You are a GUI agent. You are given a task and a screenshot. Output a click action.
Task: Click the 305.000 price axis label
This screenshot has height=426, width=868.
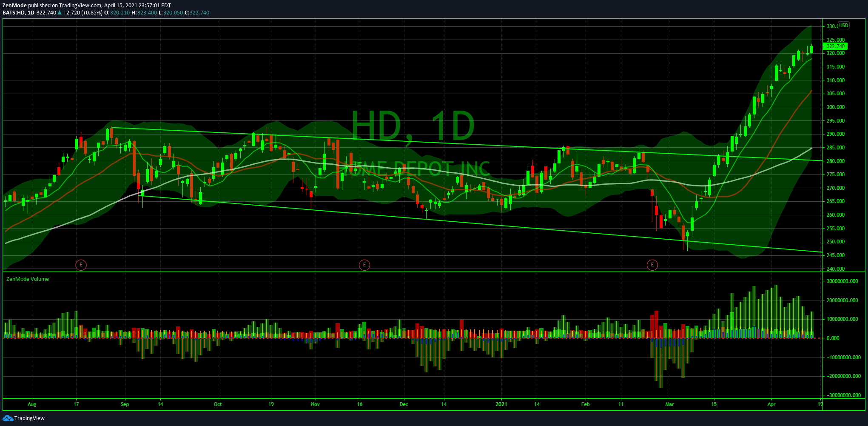tap(836, 94)
